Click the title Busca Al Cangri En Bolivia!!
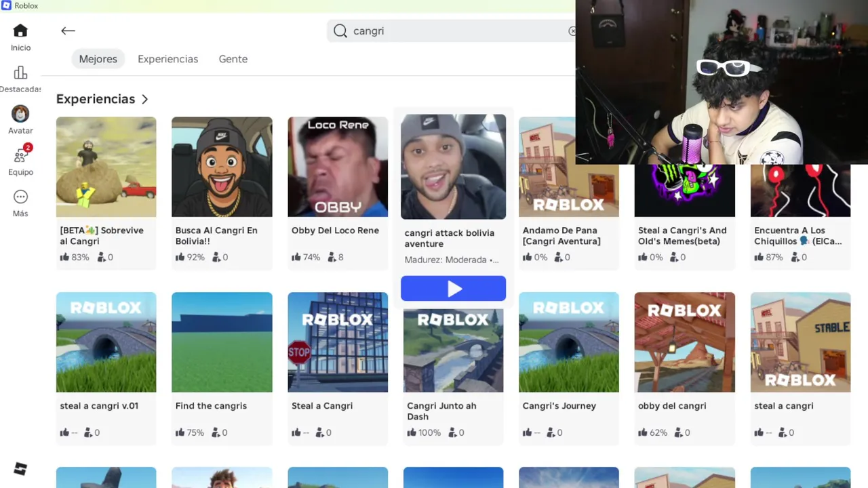 (216, 236)
